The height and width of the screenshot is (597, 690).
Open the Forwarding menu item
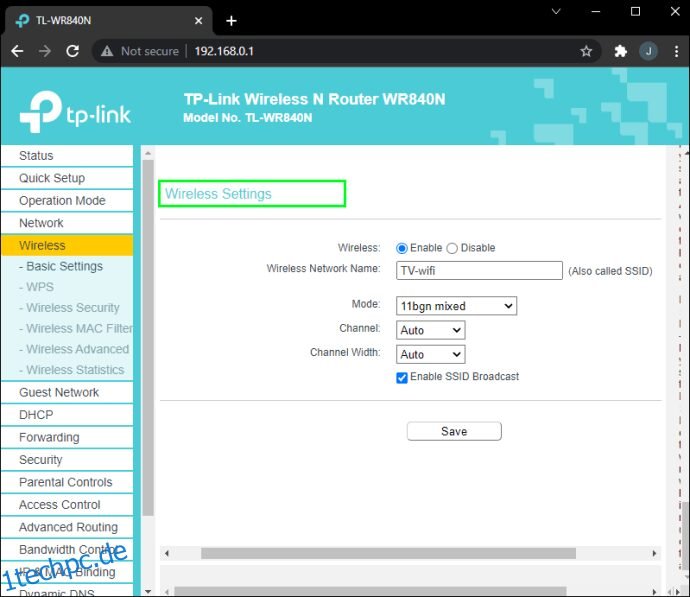tap(67, 437)
